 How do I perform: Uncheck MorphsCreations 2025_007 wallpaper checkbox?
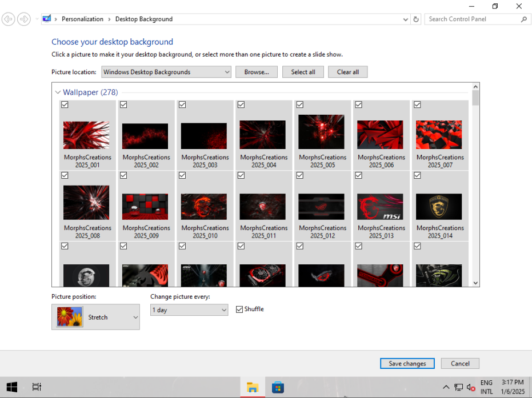click(x=417, y=104)
